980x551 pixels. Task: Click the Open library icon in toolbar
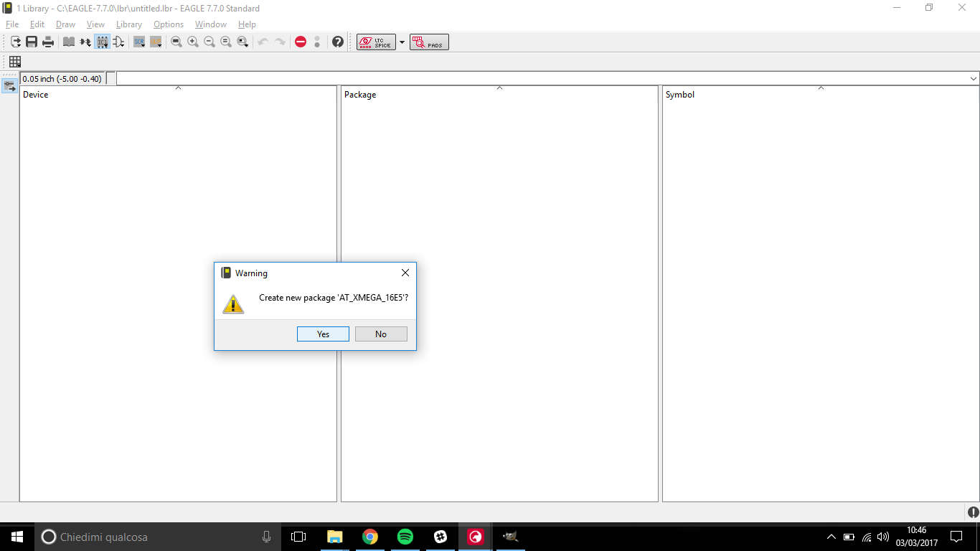15,42
